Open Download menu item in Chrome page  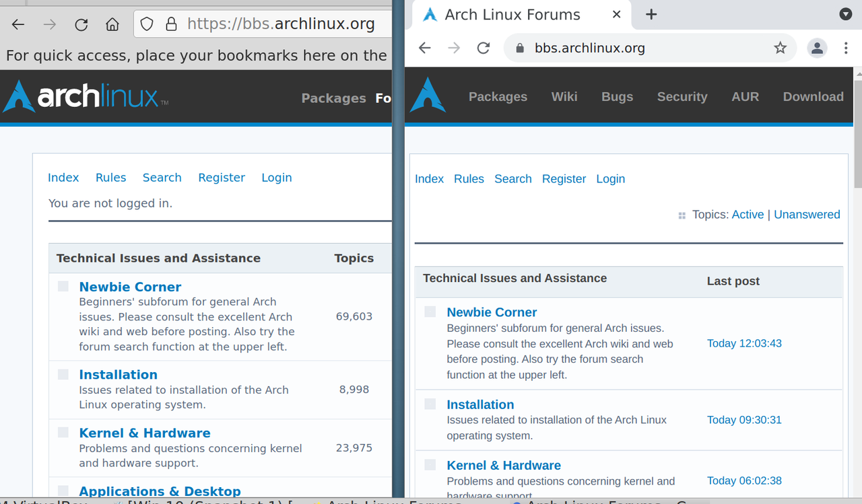[814, 97]
